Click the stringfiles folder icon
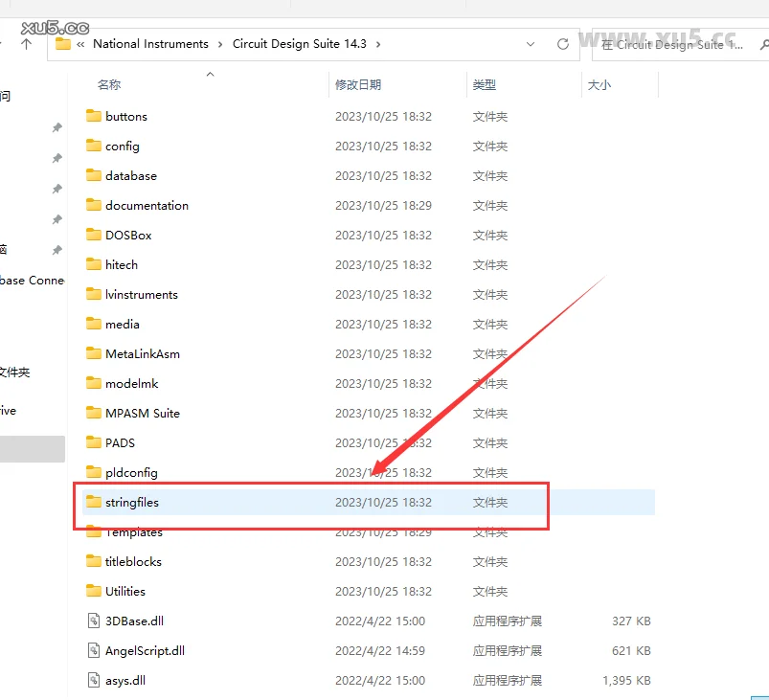The width and height of the screenshot is (769, 700). coord(93,502)
